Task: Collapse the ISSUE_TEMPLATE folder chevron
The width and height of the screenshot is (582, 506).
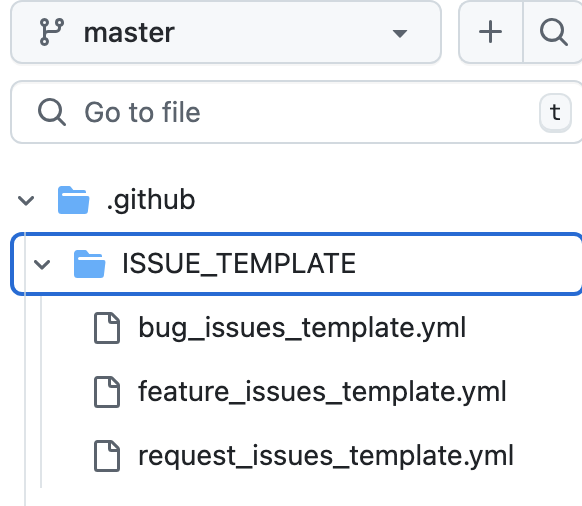Action: point(42,264)
